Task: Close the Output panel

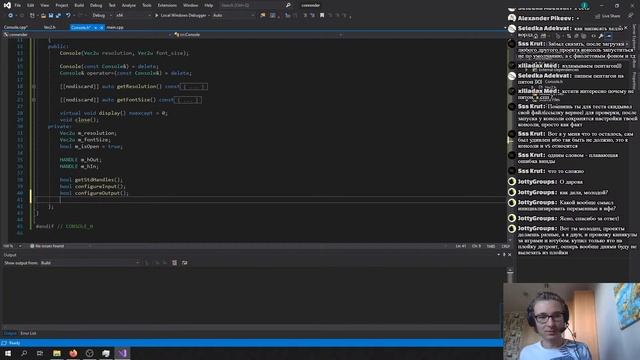Action: pos(509,255)
